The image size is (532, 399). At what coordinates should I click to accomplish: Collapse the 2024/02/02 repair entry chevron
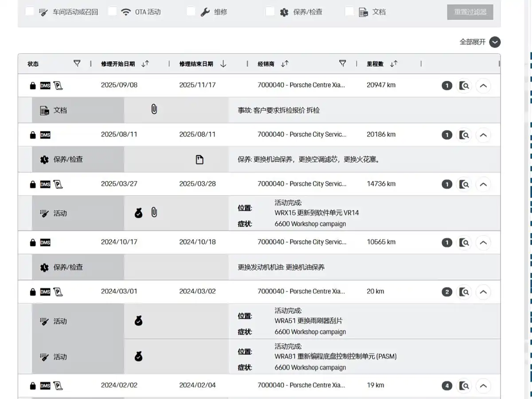[x=483, y=386]
